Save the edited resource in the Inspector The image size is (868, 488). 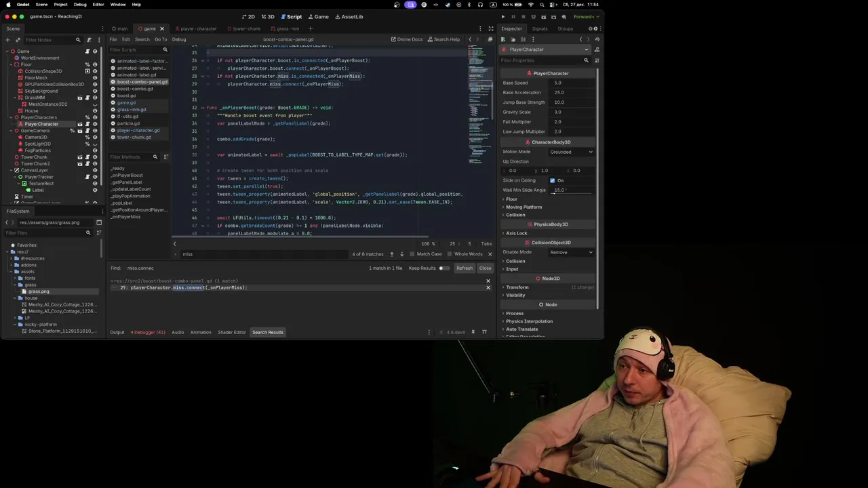pyautogui.click(x=522, y=39)
